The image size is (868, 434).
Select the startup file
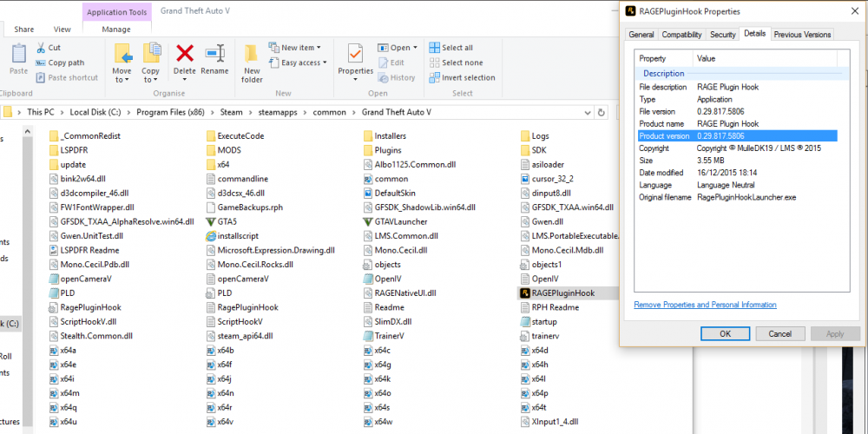coord(538,322)
